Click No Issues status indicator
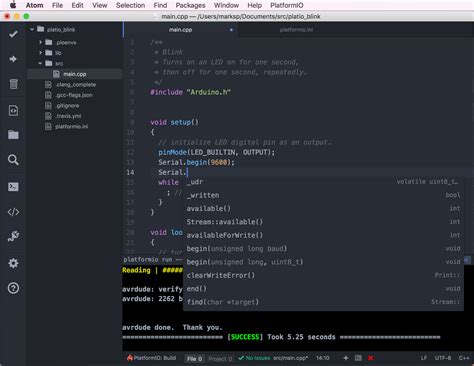The image size is (474, 366). click(254, 358)
